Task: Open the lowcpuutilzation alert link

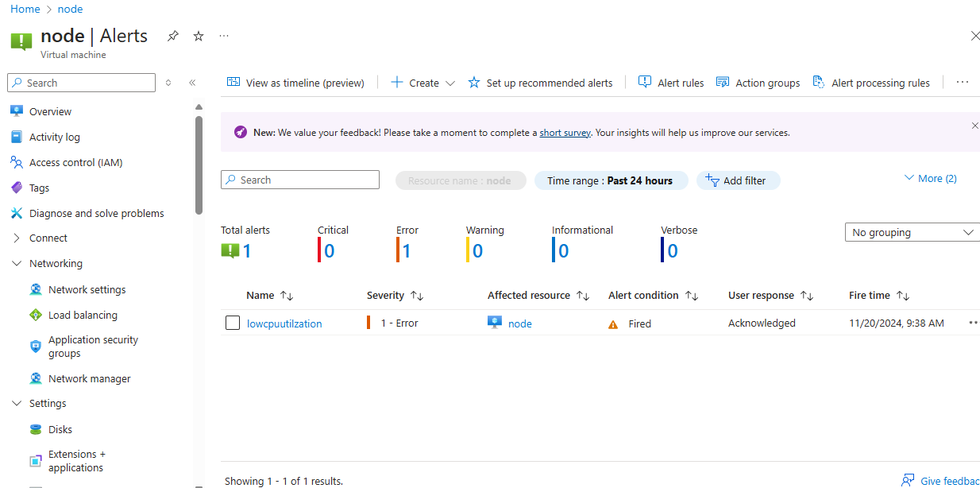Action: 284,323
